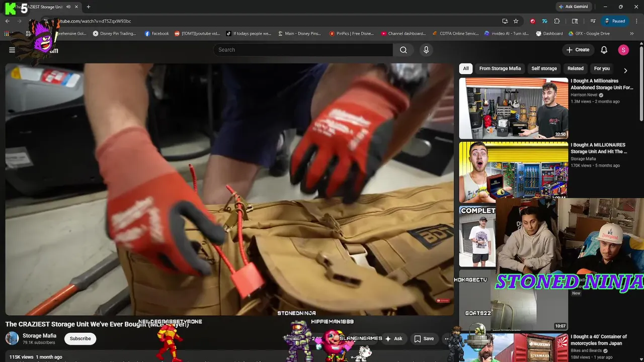Click the red extension icon in toolbar
Screen dimensions: 644x362
tap(533, 21)
